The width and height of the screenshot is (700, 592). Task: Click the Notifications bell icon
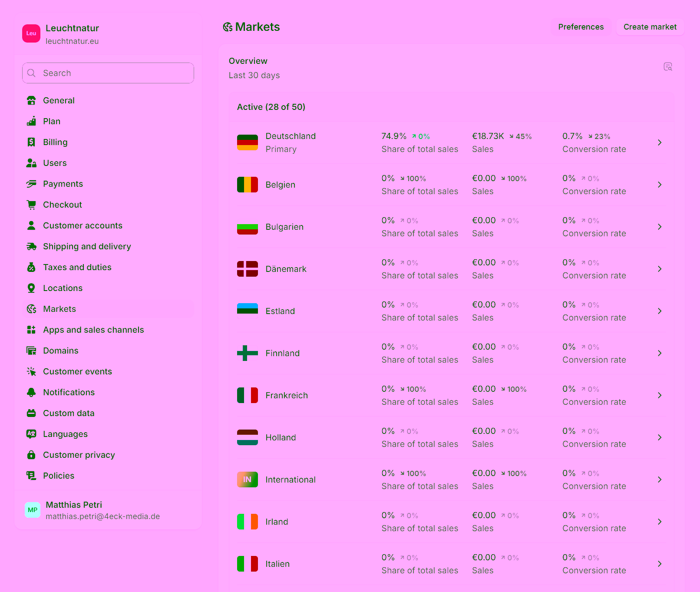(x=31, y=392)
